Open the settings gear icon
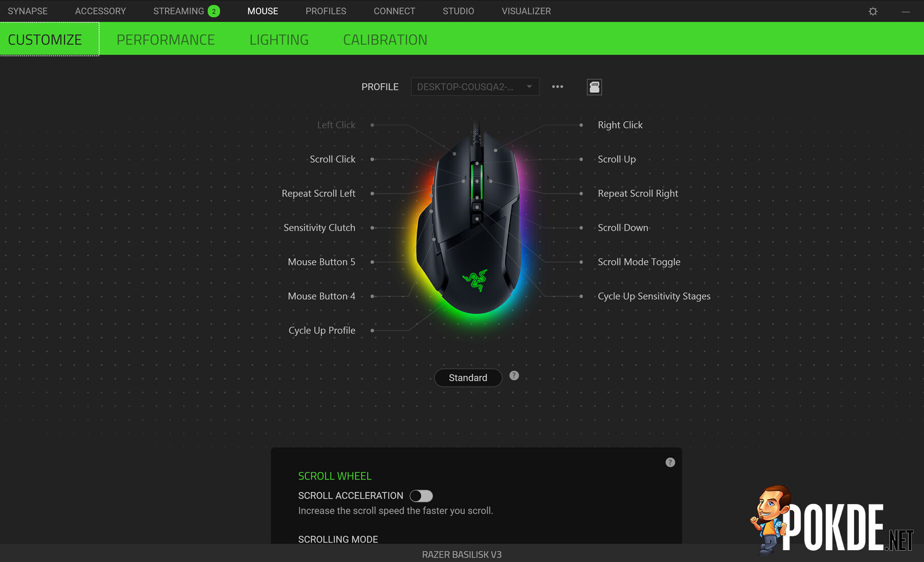The height and width of the screenshot is (562, 924). [x=873, y=11]
